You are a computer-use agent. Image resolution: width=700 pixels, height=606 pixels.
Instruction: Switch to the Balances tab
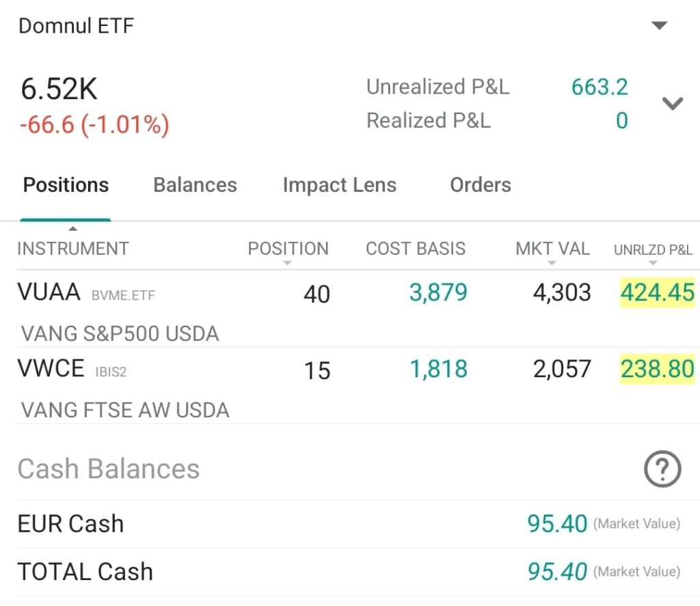click(195, 185)
